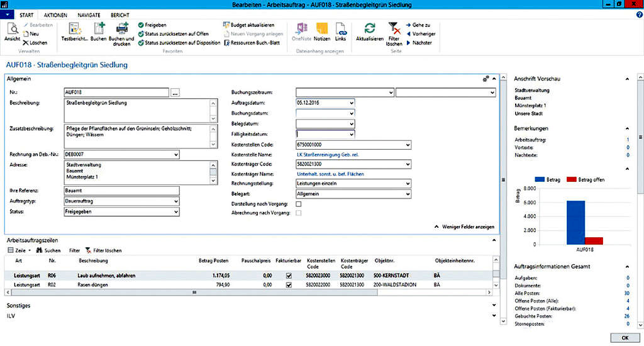Click the Ihre Referenz input field
The width and height of the screenshot is (644, 346).
pyautogui.click(x=121, y=191)
